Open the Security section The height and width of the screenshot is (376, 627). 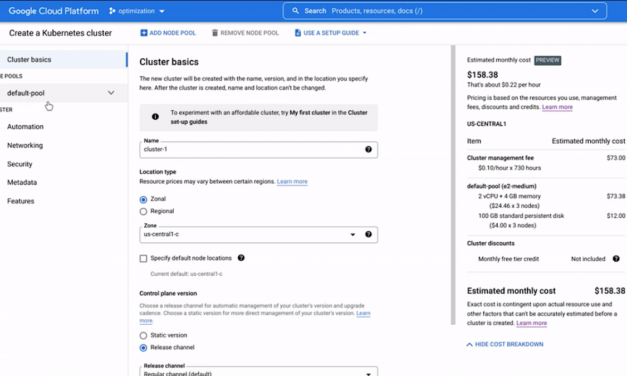pyautogui.click(x=20, y=164)
